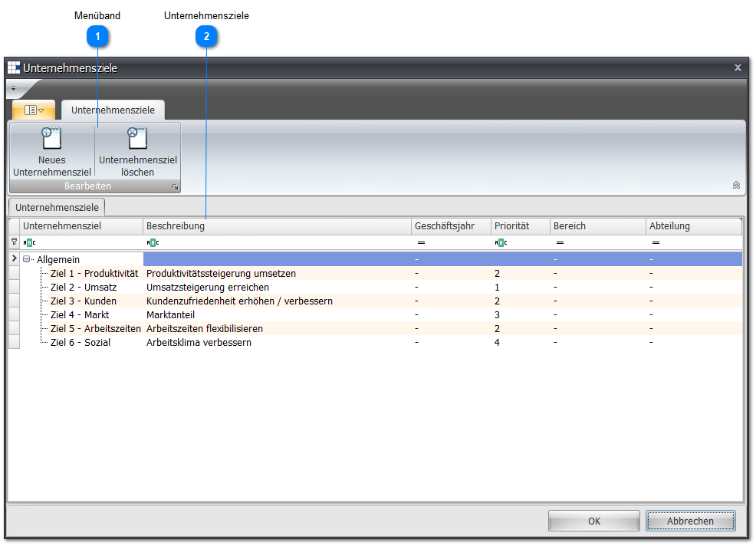Screen dimensions: 756x546
Task: Select Ziel 2 - Umsatz row
Action: [380, 287]
